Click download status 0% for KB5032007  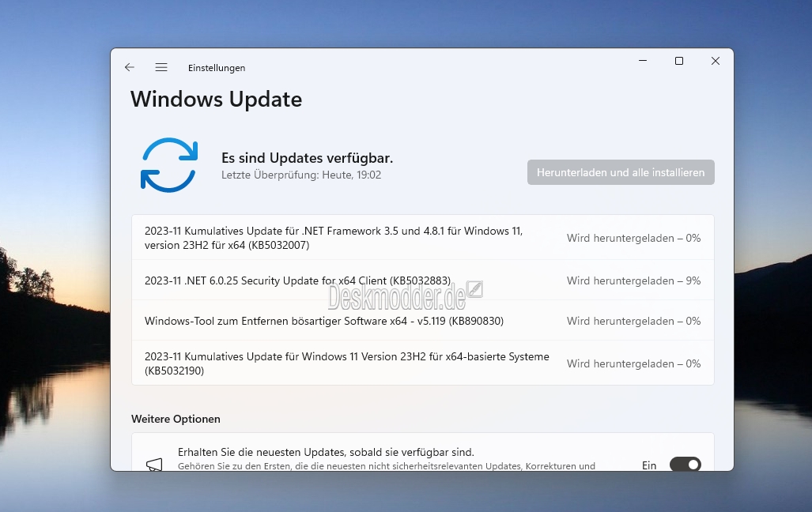pyautogui.click(x=633, y=238)
